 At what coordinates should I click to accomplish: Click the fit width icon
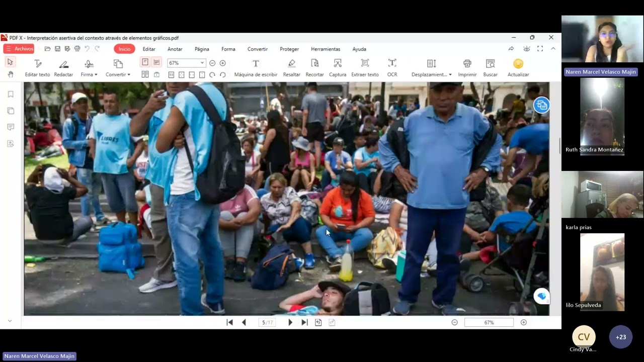coord(192,74)
